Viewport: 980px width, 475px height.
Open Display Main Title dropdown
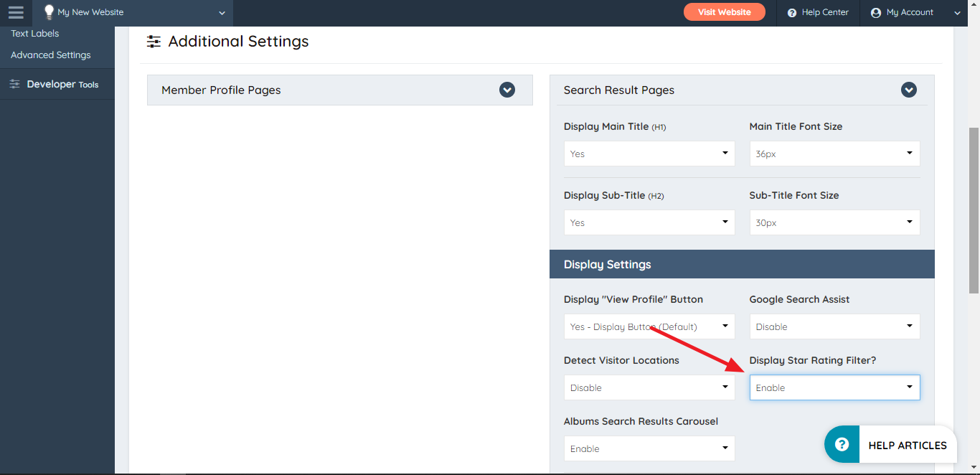pyautogui.click(x=649, y=154)
